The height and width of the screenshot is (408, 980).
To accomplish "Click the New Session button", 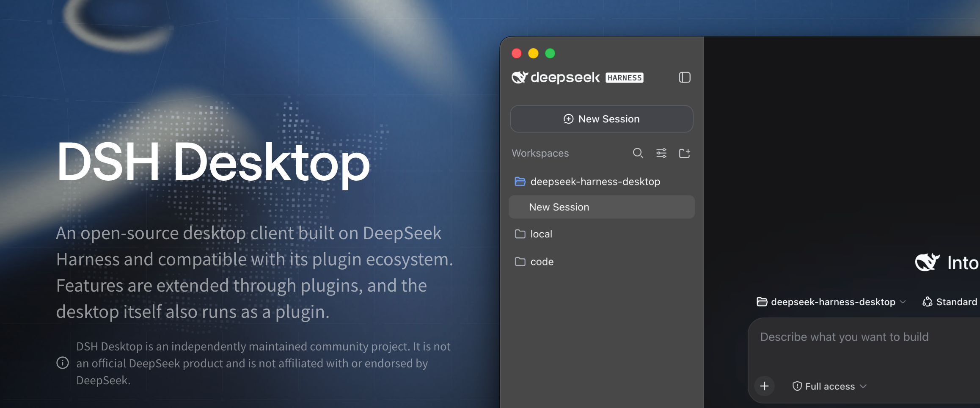I will (601, 119).
